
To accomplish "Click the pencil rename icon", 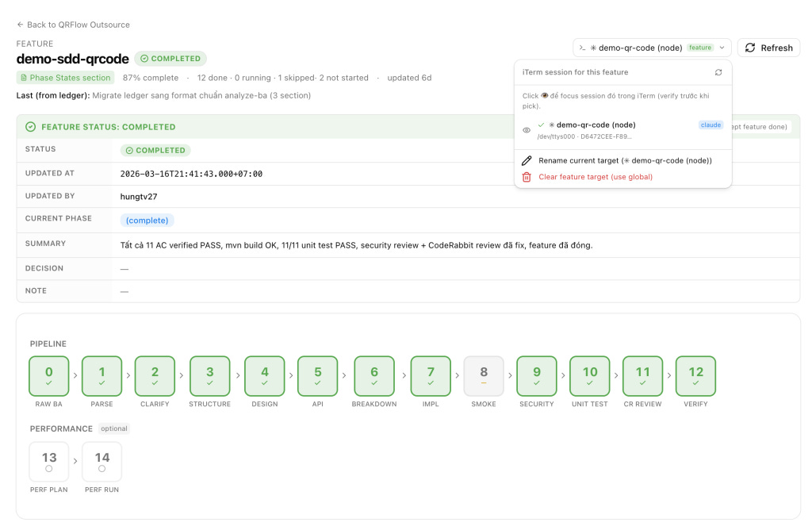I will [x=527, y=160].
